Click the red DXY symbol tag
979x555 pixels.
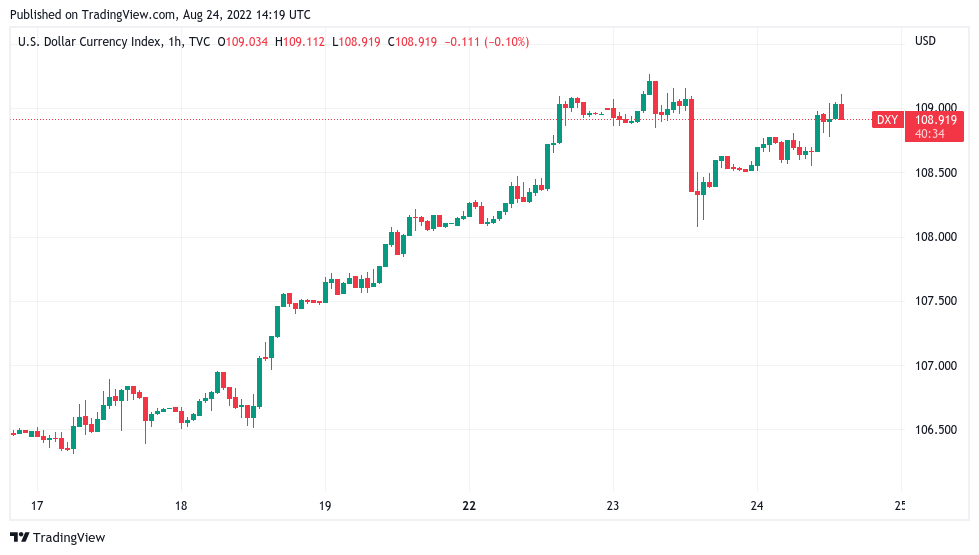click(x=887, y=120)
